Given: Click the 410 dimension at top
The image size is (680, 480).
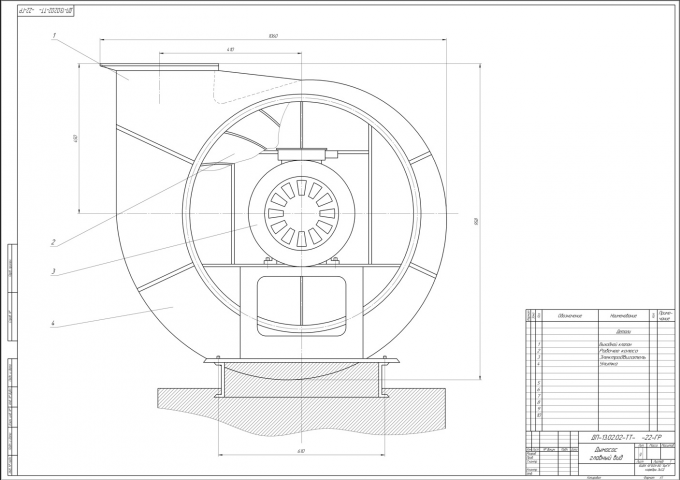Looking at the screenshot, I should point(231,50).
